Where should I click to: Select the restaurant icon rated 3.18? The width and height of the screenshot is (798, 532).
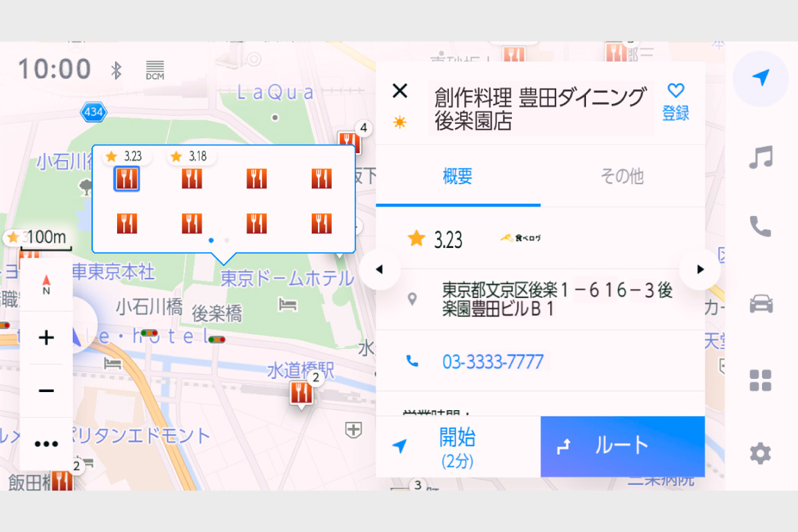pos(191,179)
